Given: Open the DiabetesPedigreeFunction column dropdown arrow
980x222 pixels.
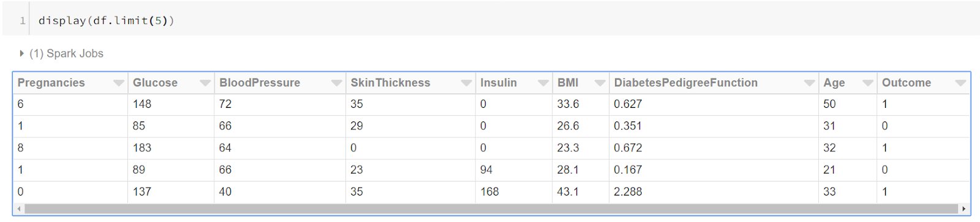Looking at the screenshot, I should coord(809,83).
